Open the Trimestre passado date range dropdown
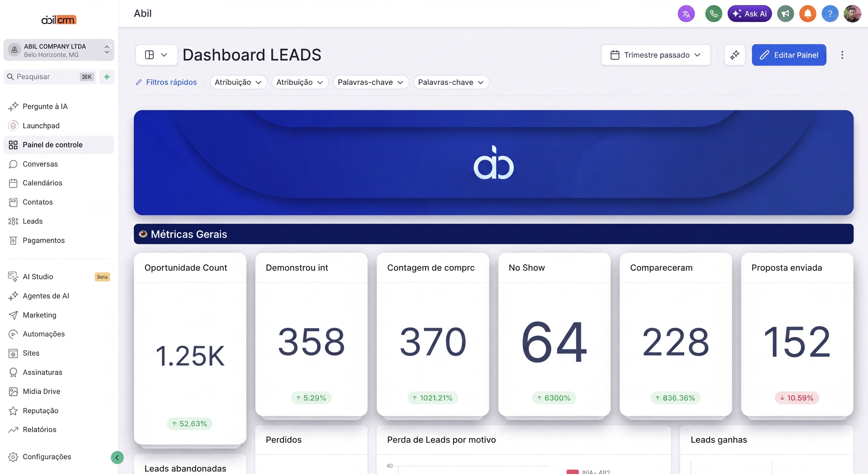868x474 pixels. click(x=656, y=55)
